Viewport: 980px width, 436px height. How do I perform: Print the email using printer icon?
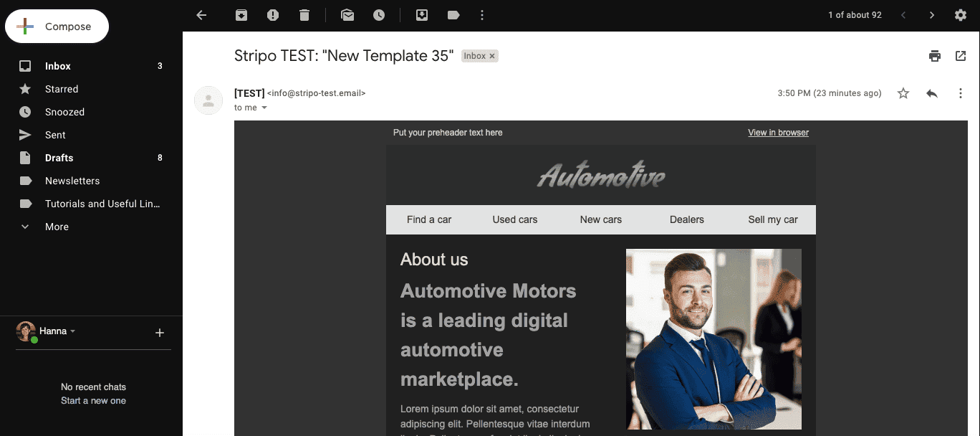point(934,56)
